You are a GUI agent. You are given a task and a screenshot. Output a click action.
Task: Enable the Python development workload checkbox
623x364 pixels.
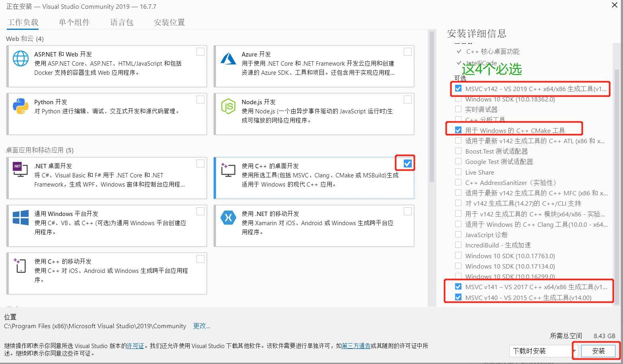[201, 99]
